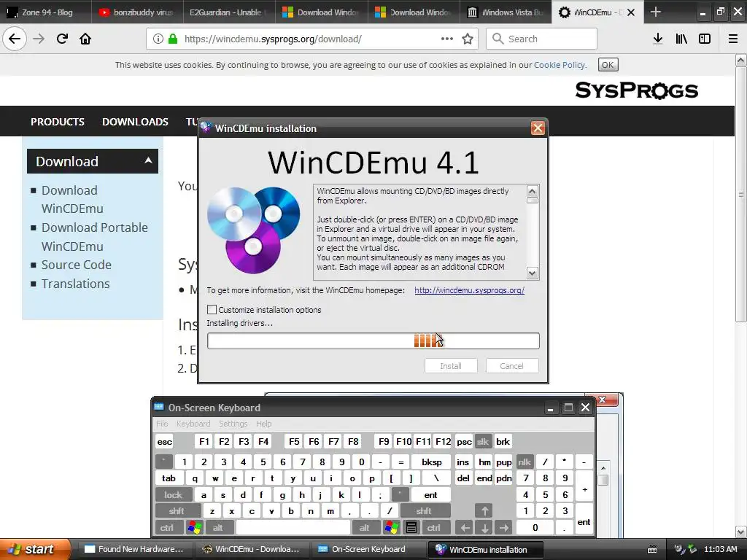747x560 pixels.
Task: Toggle the lock key on On-Screen Keyboard
Action: 174,495
